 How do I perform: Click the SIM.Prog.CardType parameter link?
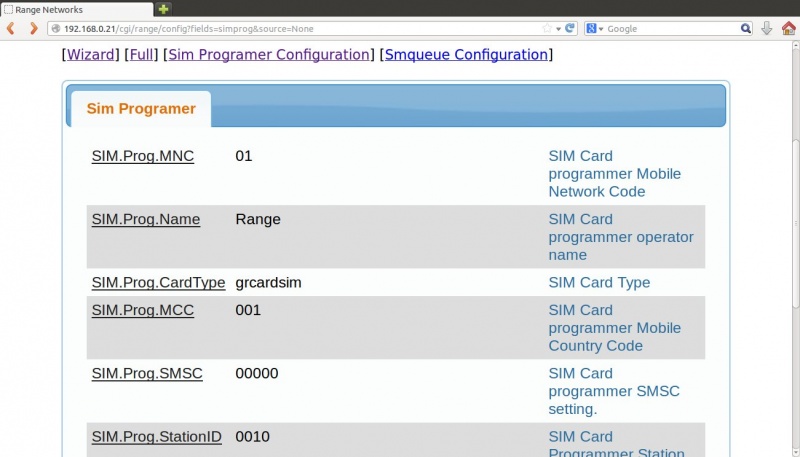tap(158, 283)
